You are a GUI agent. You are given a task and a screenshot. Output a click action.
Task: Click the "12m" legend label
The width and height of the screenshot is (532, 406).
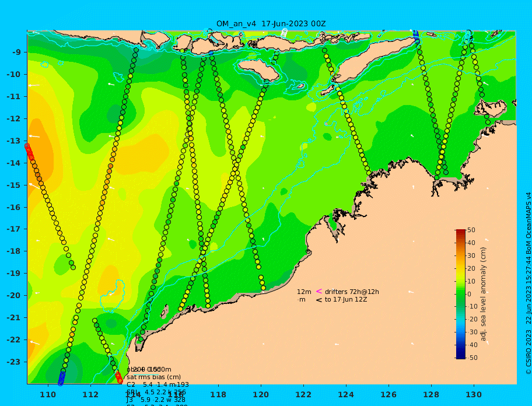304,292
